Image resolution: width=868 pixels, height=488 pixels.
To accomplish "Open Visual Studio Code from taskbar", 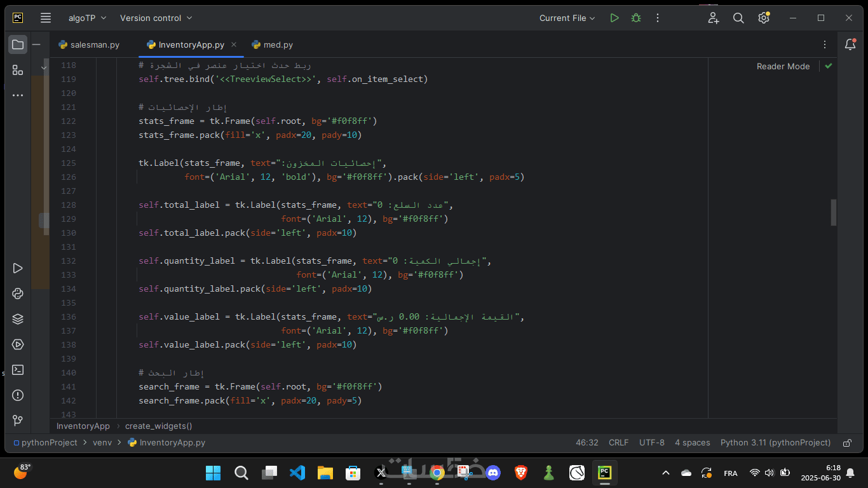I will [x=297, y=473].
